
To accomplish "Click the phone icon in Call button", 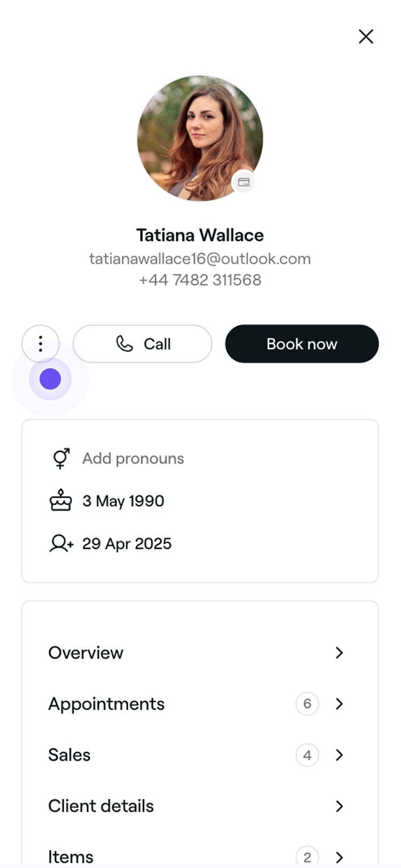I will coord(125,344).
